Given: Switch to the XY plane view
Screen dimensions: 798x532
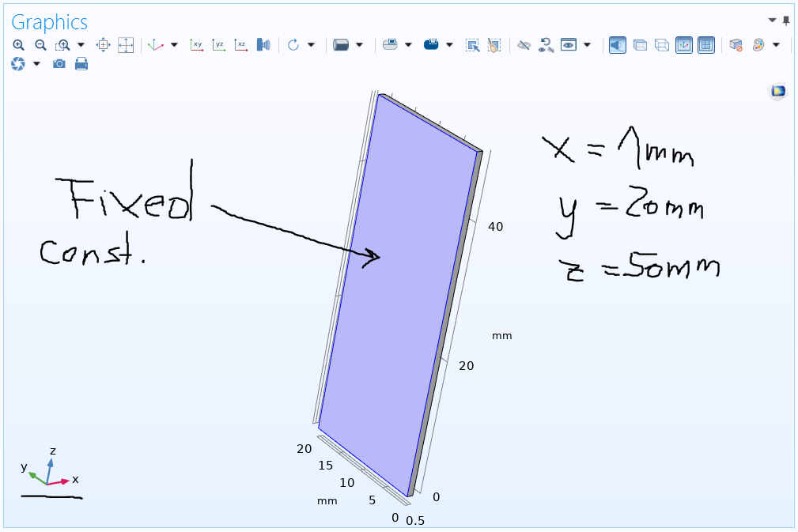Looking at the screenshot, I should [197, 45].
